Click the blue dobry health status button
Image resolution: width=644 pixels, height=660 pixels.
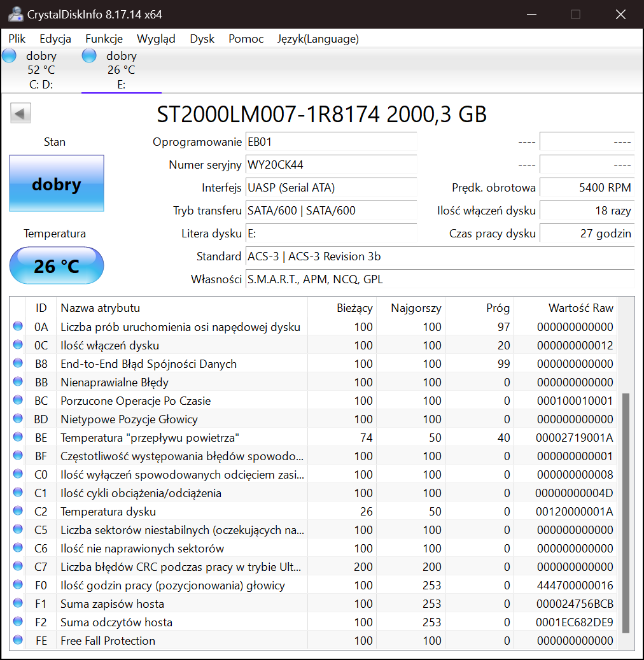pos(57,183)
